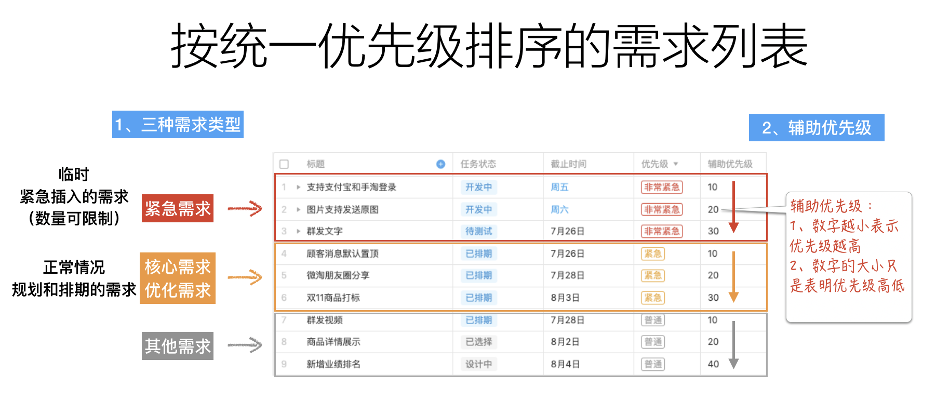Image resolution: width=936 pixels, height=402 pixels.
Task: Click 已排期 status of 顾客消息默认置顶
Action: tap(479, 254)
